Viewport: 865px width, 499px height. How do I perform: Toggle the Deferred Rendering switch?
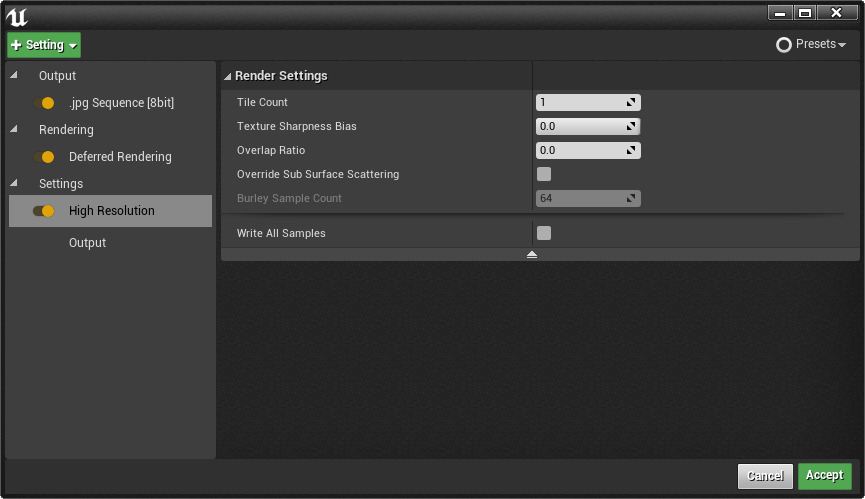coord(44,157)
